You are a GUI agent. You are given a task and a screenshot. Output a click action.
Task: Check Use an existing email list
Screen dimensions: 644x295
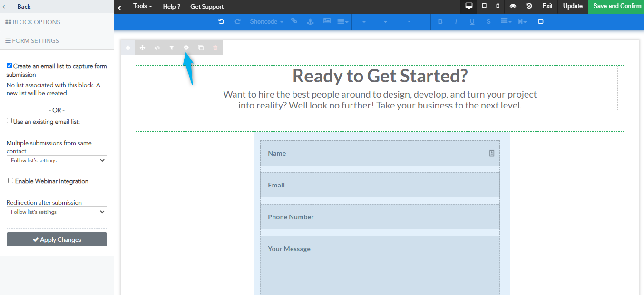click(9, 121)
